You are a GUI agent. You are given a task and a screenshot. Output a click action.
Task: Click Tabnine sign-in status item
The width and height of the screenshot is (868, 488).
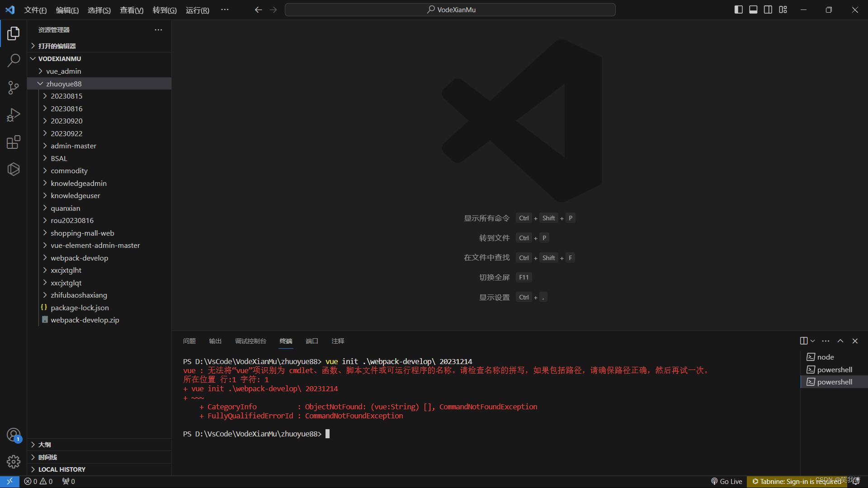point(797,481)
